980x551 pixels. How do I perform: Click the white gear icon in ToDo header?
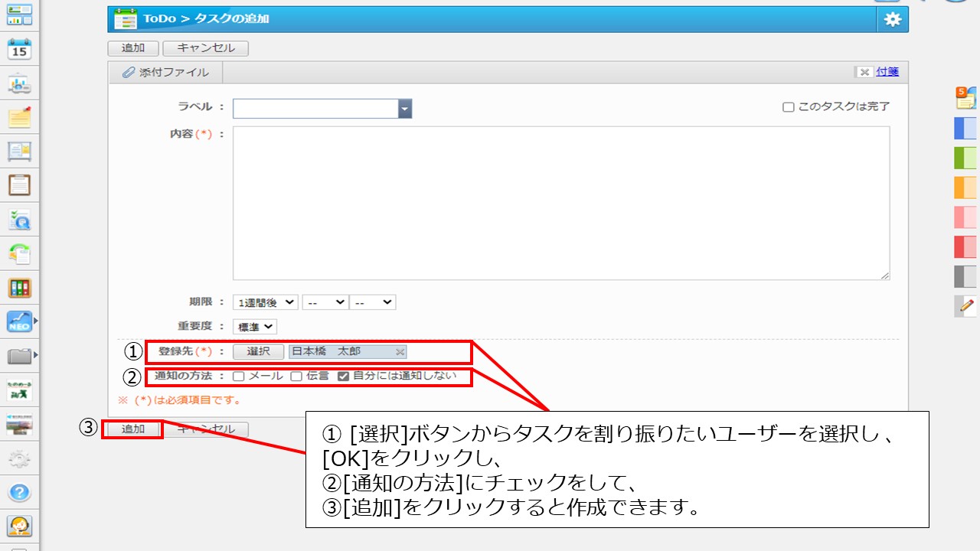click(893, 20)
